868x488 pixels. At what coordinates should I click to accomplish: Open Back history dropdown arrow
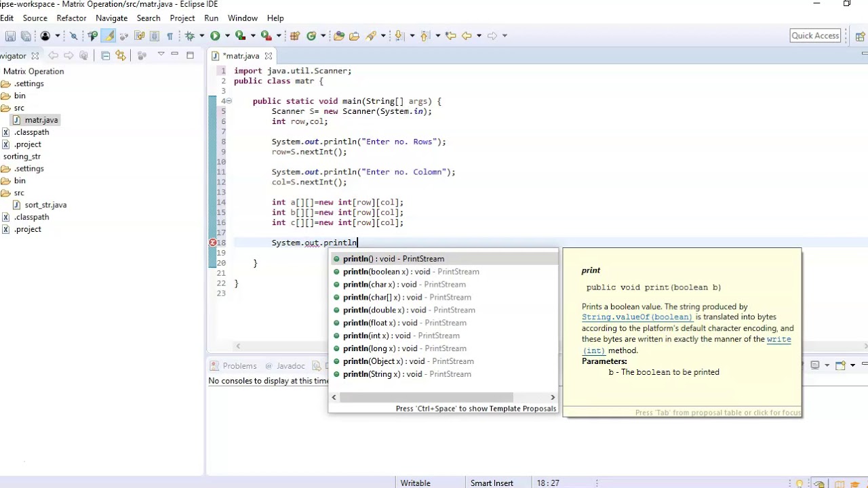point(479,36)
